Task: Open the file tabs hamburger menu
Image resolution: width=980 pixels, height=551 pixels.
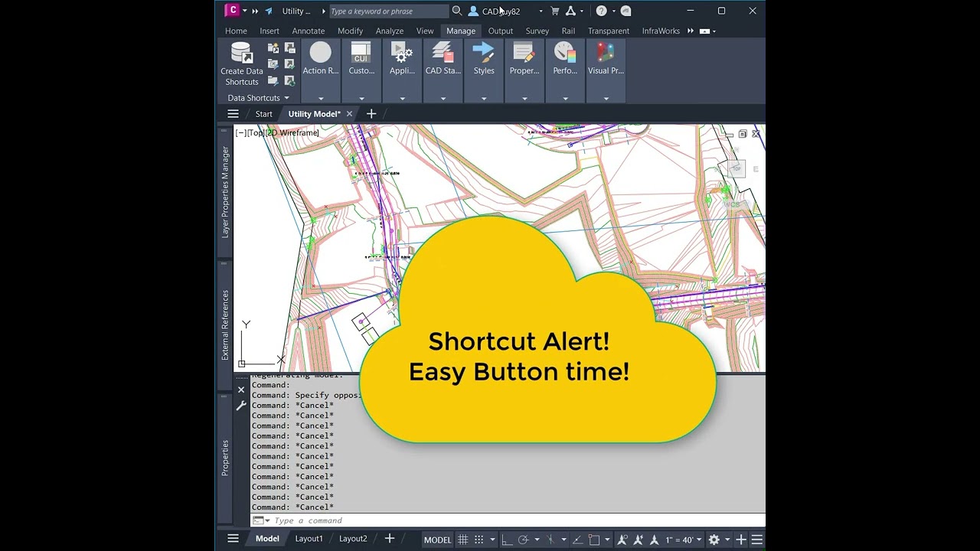Action: pos(233,113)
